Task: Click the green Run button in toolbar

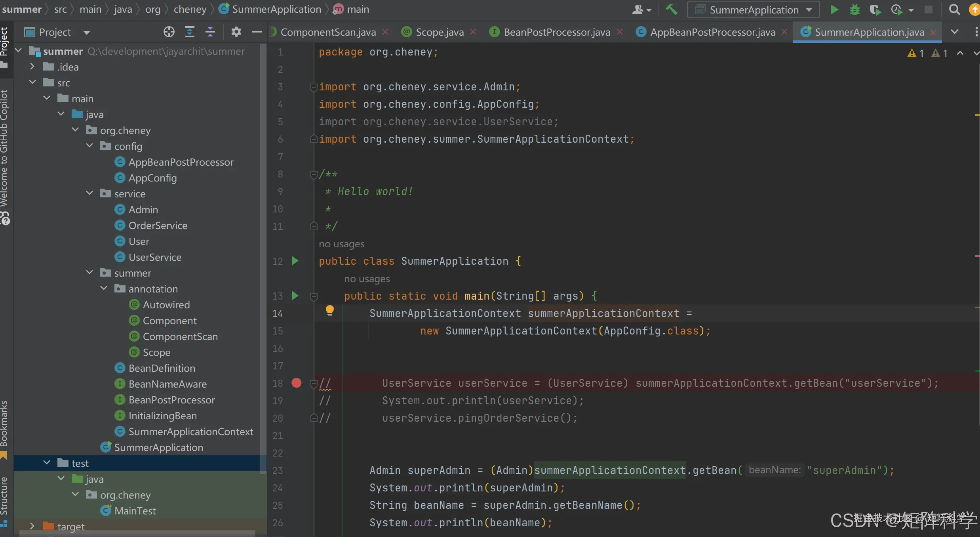Action: coord(834,10)
